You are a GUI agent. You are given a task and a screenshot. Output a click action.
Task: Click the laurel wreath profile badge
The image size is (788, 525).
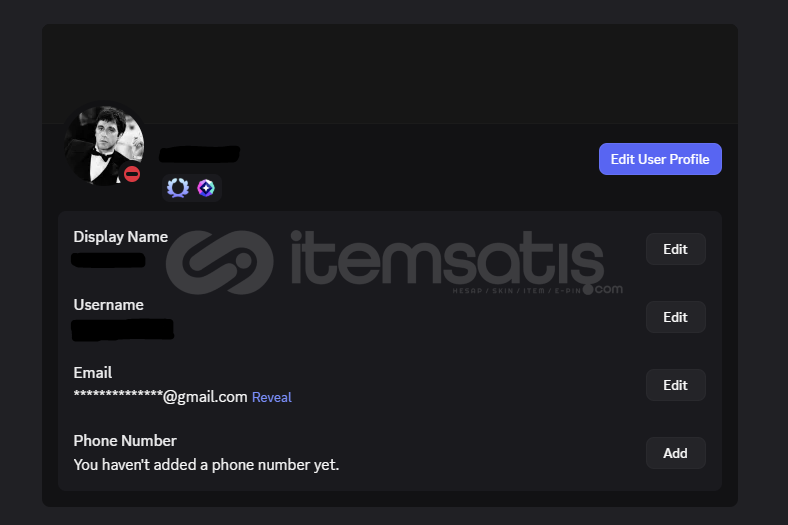[x=178, y=188]
